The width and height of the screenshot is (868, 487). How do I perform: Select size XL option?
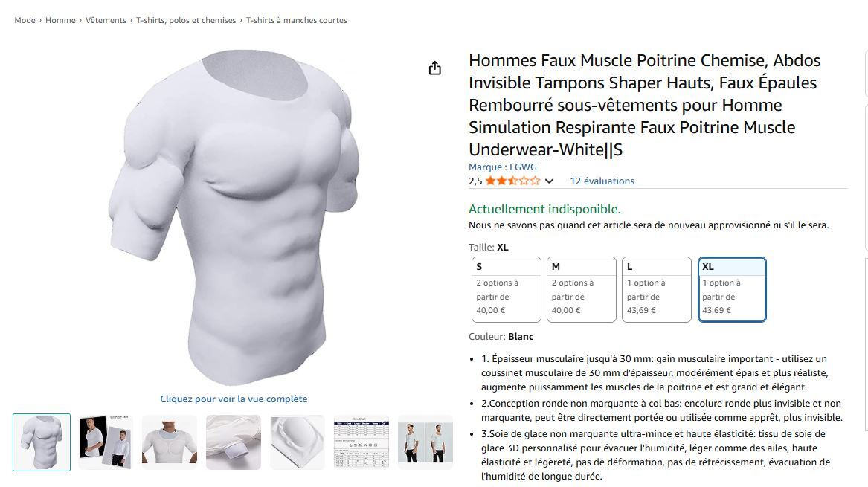732,289
